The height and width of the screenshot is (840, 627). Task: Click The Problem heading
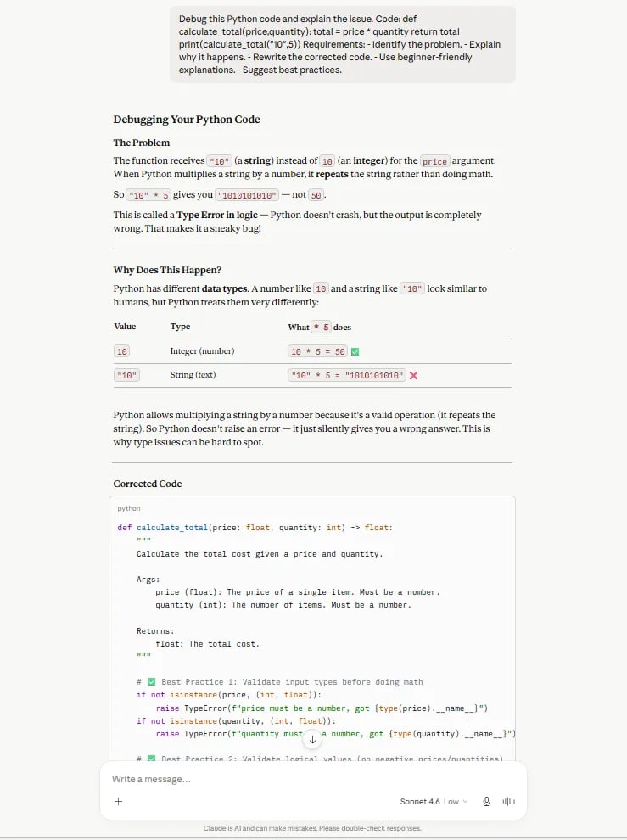(x=142, y=143)
